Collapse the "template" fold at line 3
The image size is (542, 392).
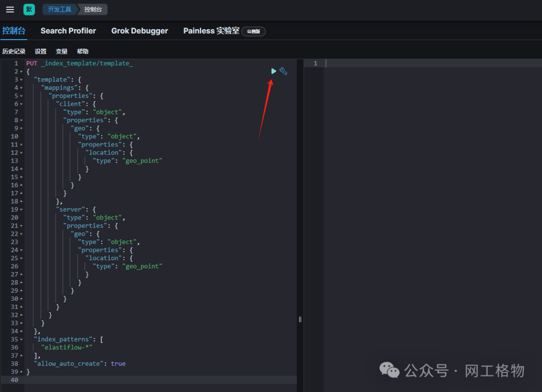[x=22, y=80]
